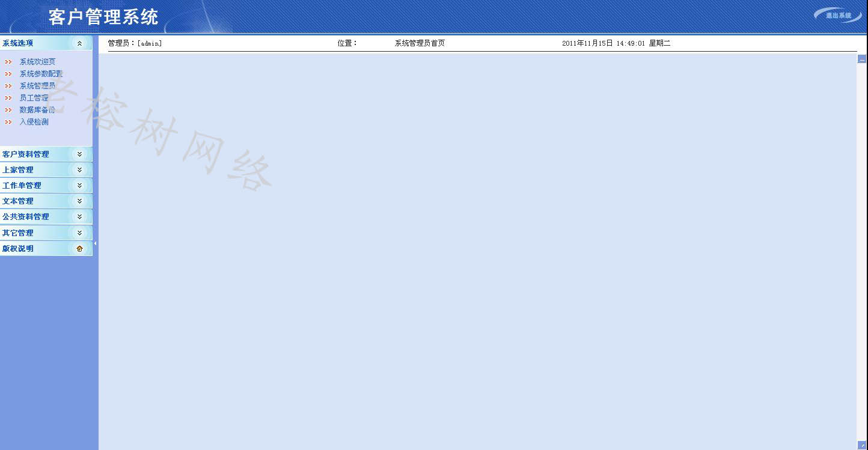Select 公共资料管理 menu header
Viewport: 868px width, 450px height.
46,217
